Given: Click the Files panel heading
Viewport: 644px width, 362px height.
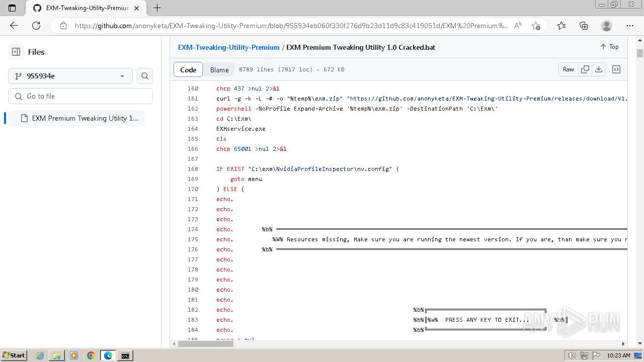Looking at the screenshot, I should click(36, 52).
